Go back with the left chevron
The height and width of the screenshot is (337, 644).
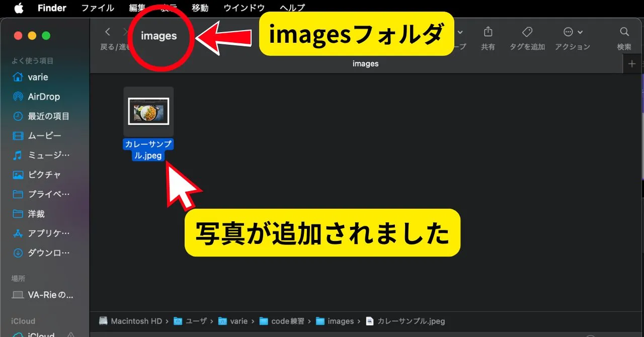[x=108, y=32]
